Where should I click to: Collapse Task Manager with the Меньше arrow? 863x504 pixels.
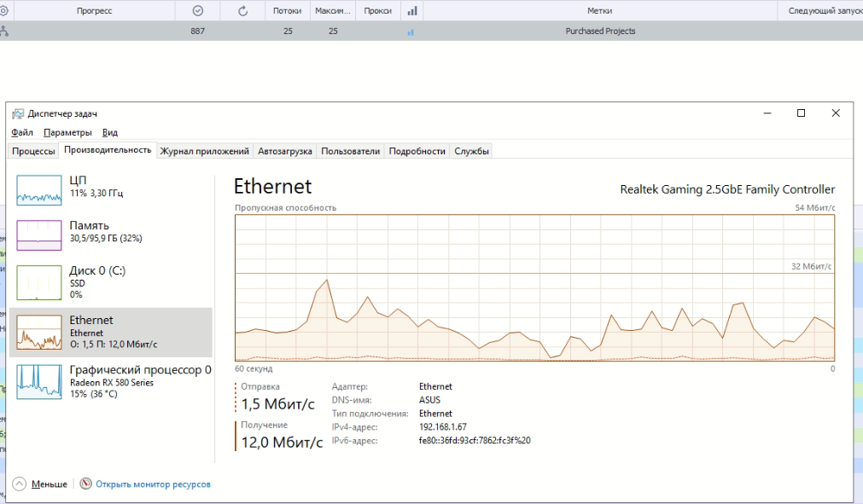pyautogui.click(x=19, y=484)
